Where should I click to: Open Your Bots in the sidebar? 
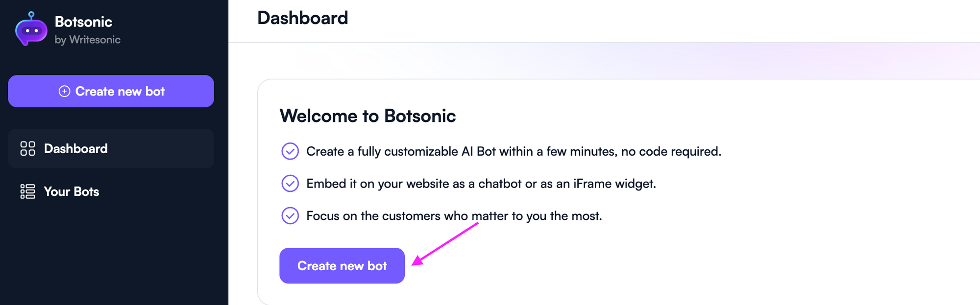72,191
